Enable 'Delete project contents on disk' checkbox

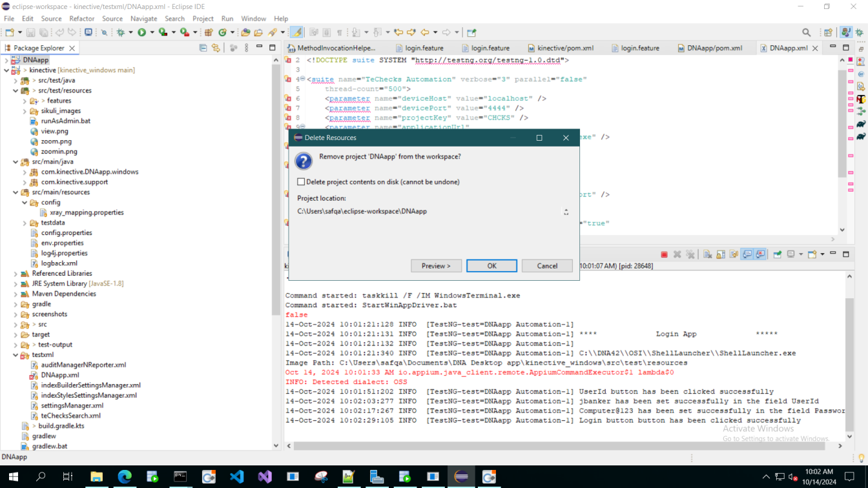pos(301,182)
